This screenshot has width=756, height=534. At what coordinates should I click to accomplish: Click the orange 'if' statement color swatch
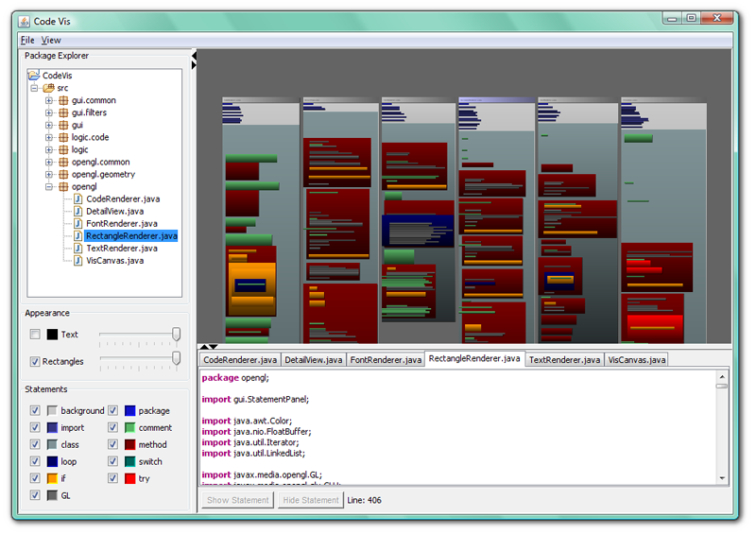(52, 479)
